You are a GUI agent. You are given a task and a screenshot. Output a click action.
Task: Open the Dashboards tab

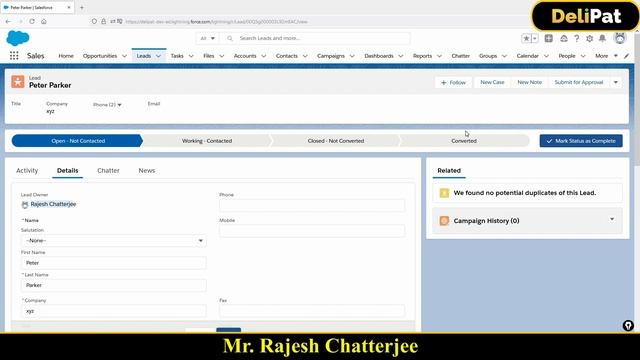click(379, 56)
